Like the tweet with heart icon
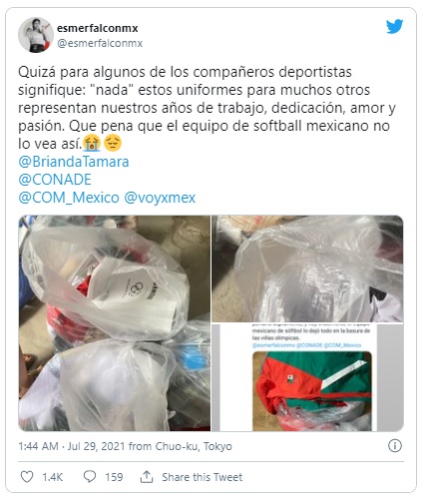422x504 pixels. pyautogui.click(x=27, y=477)
